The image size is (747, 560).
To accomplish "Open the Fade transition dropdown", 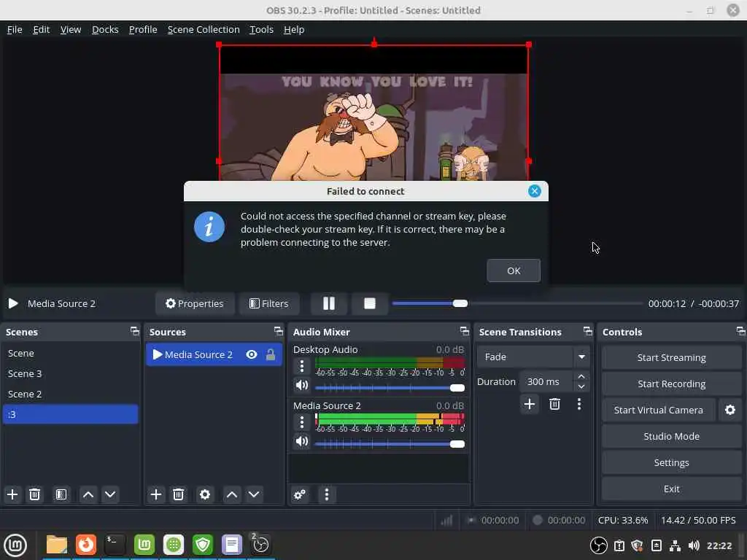I will click(x=533, y=357).
